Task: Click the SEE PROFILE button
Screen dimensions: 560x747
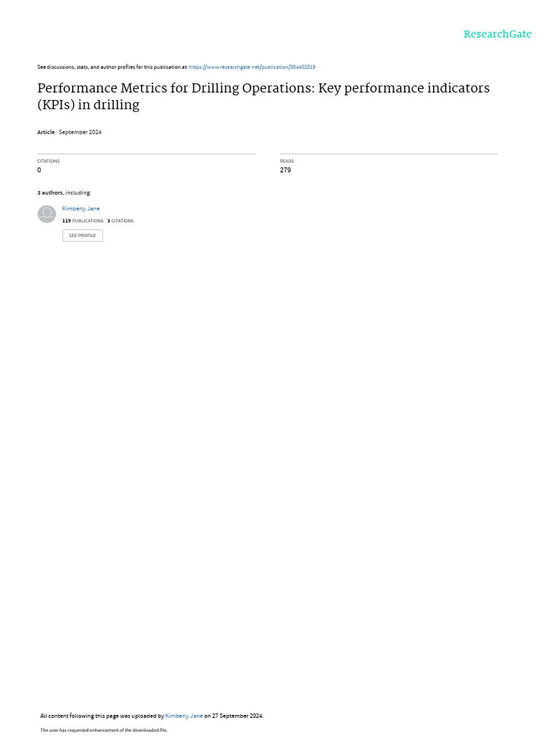Action: coord(82,236)
